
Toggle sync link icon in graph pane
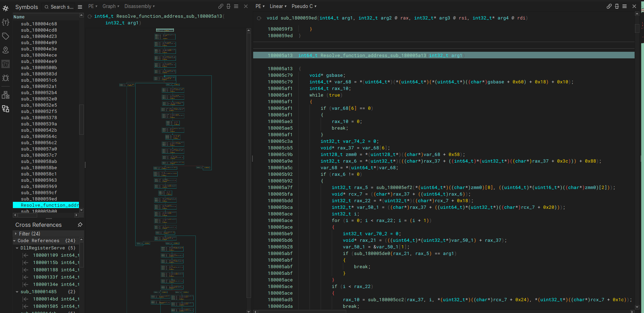pos(221,6)
